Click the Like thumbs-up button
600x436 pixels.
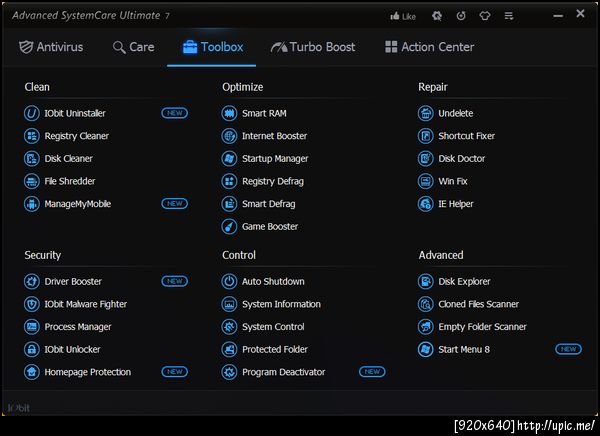(403, 16)
